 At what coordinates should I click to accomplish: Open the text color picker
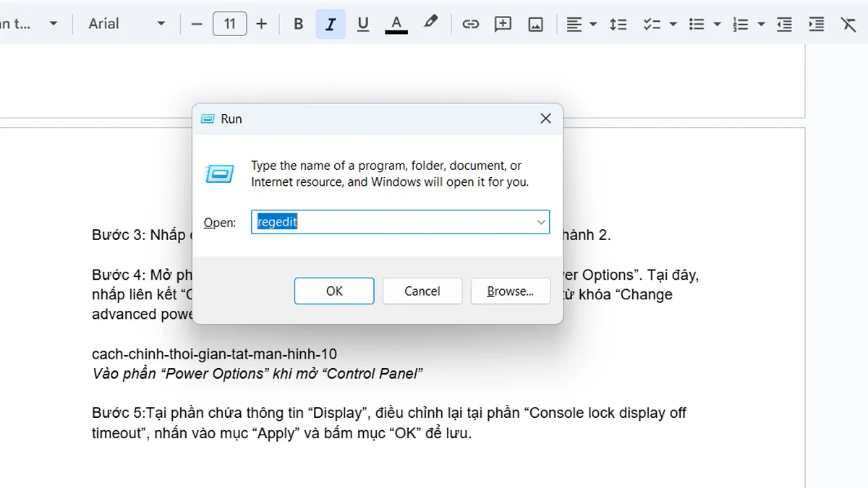tap(396, 24)
